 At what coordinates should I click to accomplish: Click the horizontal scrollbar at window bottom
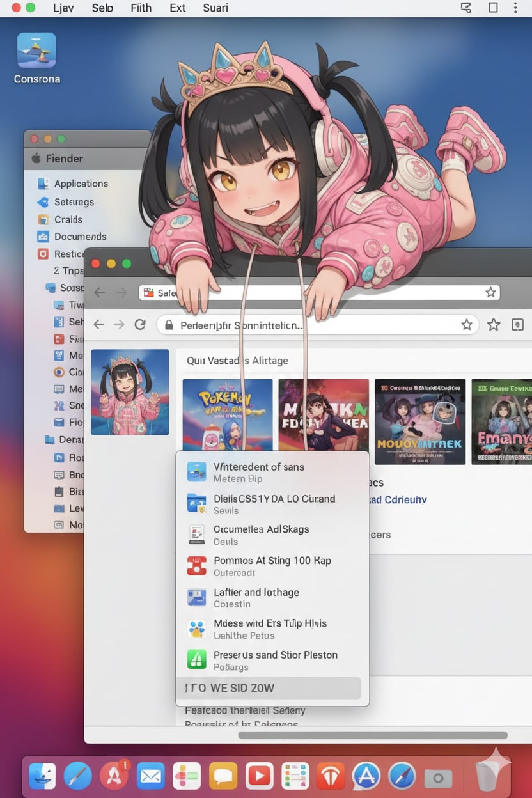(372, 735)
